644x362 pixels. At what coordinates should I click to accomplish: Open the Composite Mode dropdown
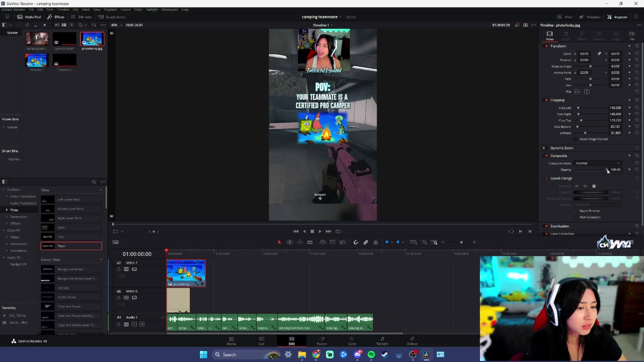[x=598, y=163]
